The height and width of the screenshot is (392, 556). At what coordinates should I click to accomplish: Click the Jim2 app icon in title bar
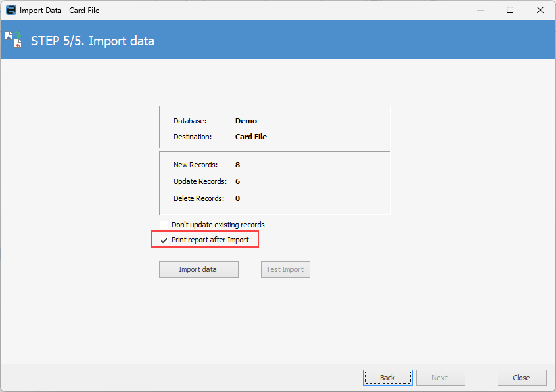[11, 11]
